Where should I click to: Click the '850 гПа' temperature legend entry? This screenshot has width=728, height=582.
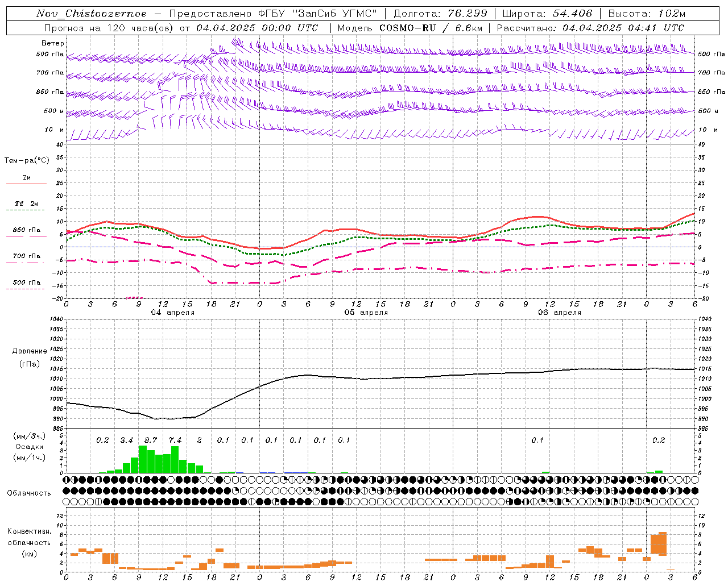click(x=26, y=230)
